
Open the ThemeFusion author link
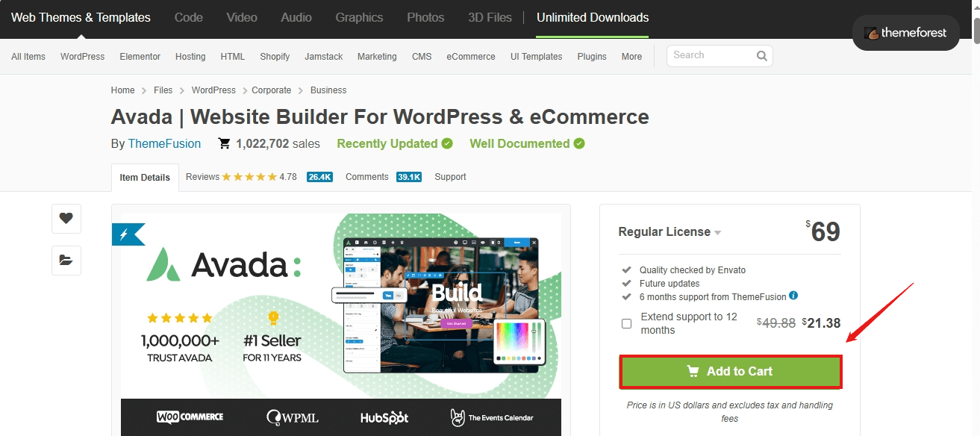click(x=164, y=144)
